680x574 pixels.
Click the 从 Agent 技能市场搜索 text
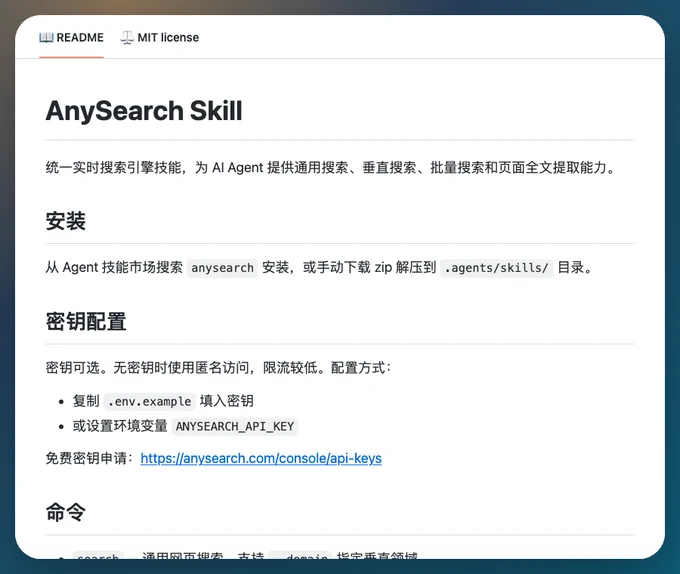pyautogui.click(x=114, y=267)
